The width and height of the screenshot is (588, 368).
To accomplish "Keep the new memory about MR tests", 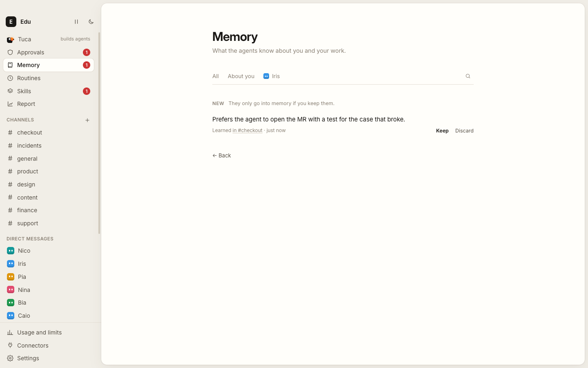I will click(x=442, y=131).
